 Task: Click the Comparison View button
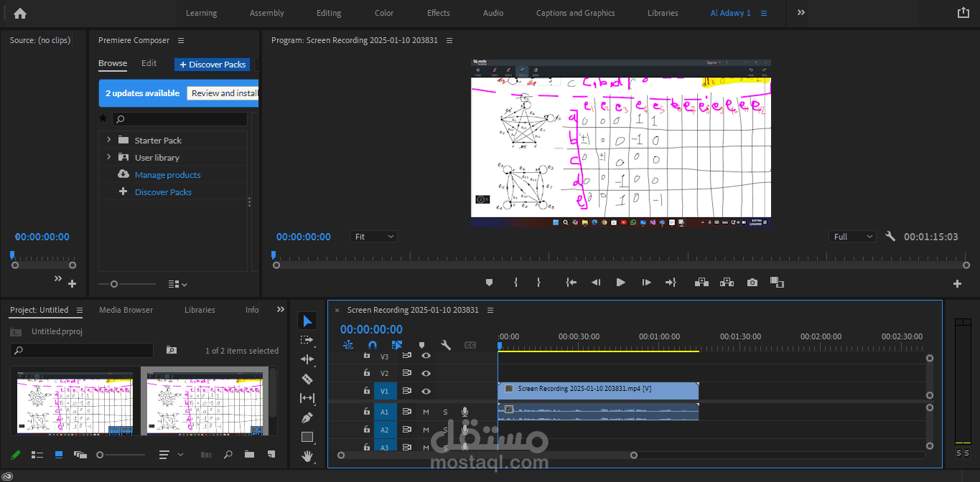click(x=777, y=283)
